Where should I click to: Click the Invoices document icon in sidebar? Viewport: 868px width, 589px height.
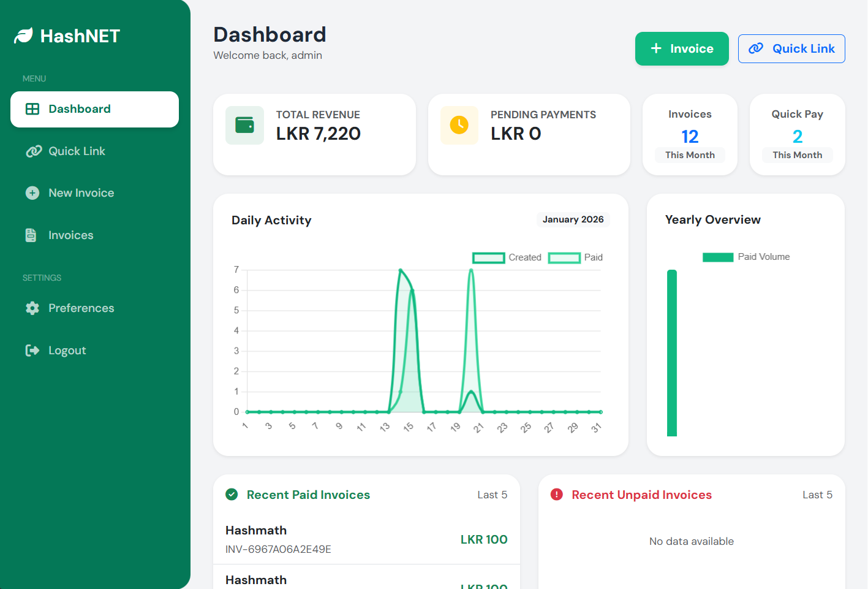pos(31,235)
